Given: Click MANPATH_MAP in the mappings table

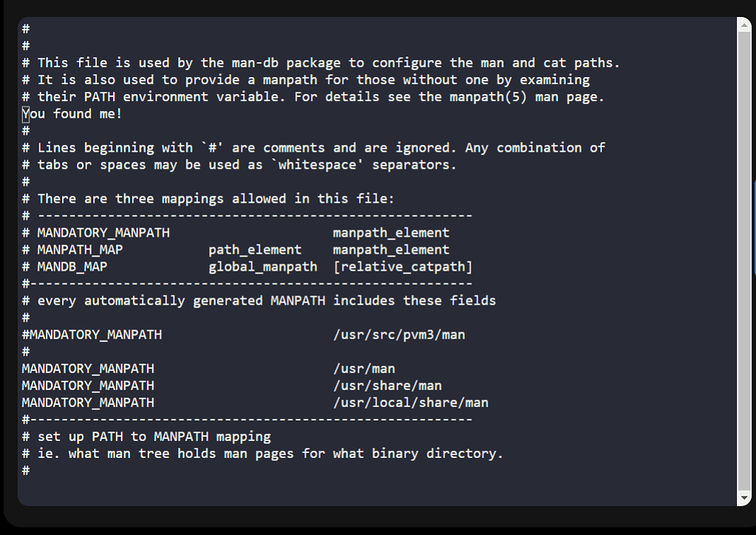Looking at the screenshot, I should tap(80, 250).
